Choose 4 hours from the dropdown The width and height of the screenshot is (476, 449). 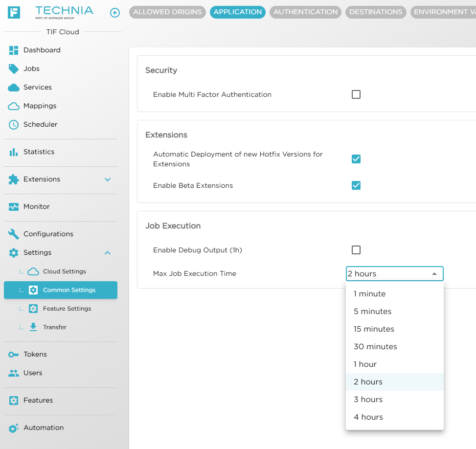coord(394,417)
